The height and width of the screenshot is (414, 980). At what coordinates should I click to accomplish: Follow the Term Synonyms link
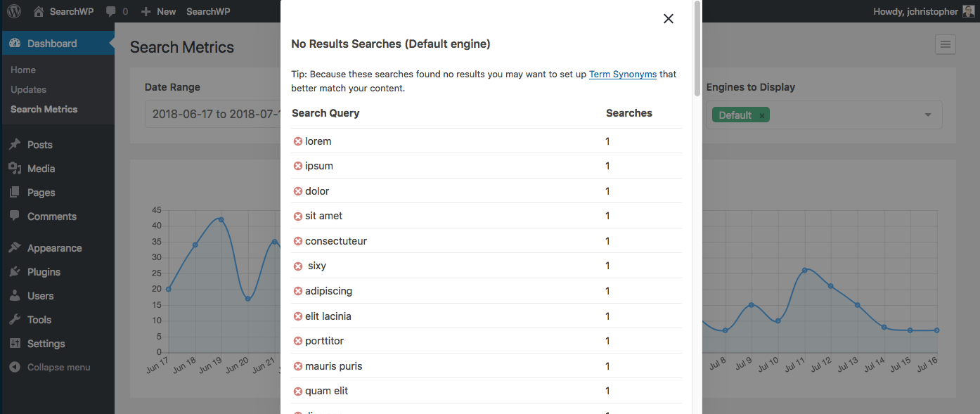[x=623, y=74]
